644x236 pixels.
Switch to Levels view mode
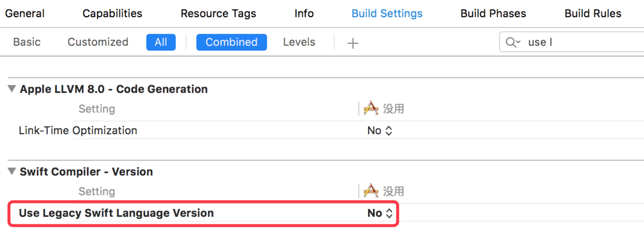point(299,42)
